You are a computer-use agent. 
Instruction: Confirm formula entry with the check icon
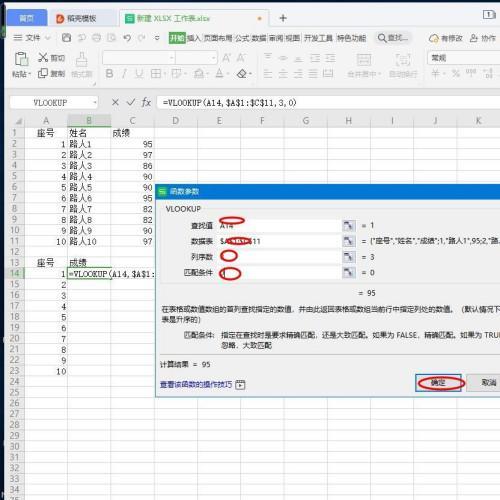[x=131, y=102]
